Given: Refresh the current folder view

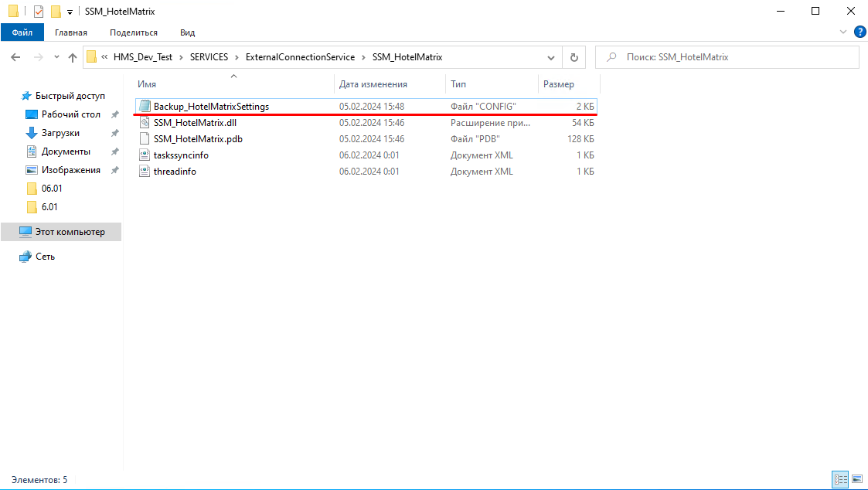Looking at the screenshot, I should 574,57.
